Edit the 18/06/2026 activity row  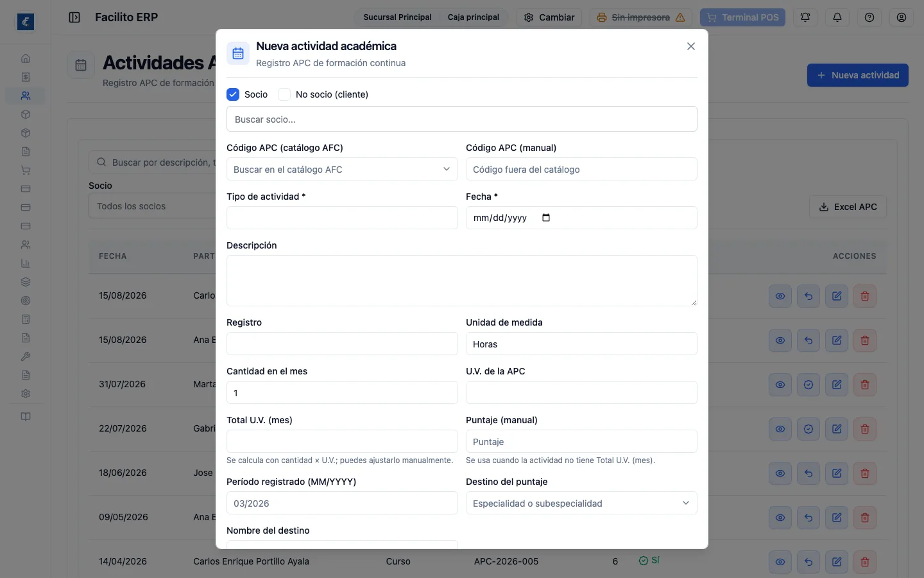(837, 473)
